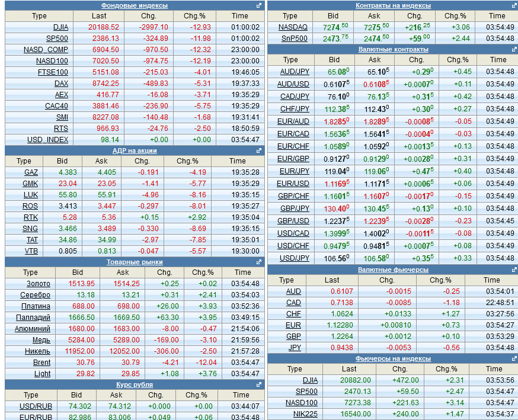
Task: Open the NASDAQ index contract link
Action: [293, 27]
